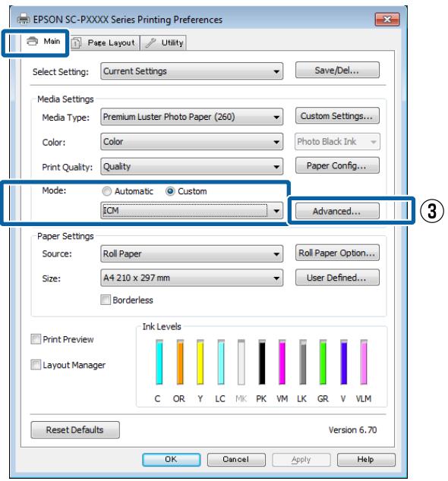Screen dimensions: 448x481
Task: Enable the Layout Manager checkbox
Action: click(x=36, y=365)
